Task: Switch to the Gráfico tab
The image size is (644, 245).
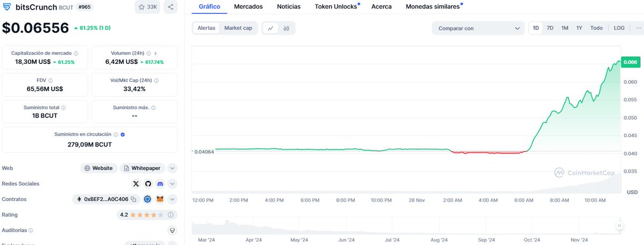Action: click(209, 7)
